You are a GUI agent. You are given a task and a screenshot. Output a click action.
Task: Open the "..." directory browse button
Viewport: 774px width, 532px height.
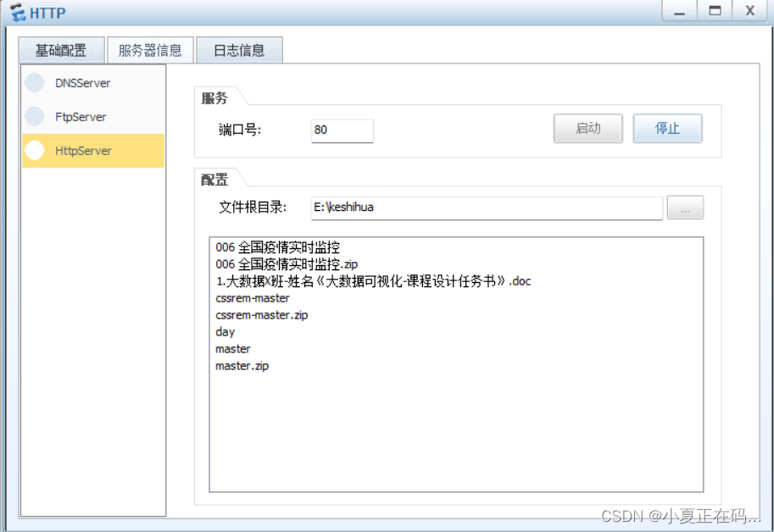(x=685, y=208)
